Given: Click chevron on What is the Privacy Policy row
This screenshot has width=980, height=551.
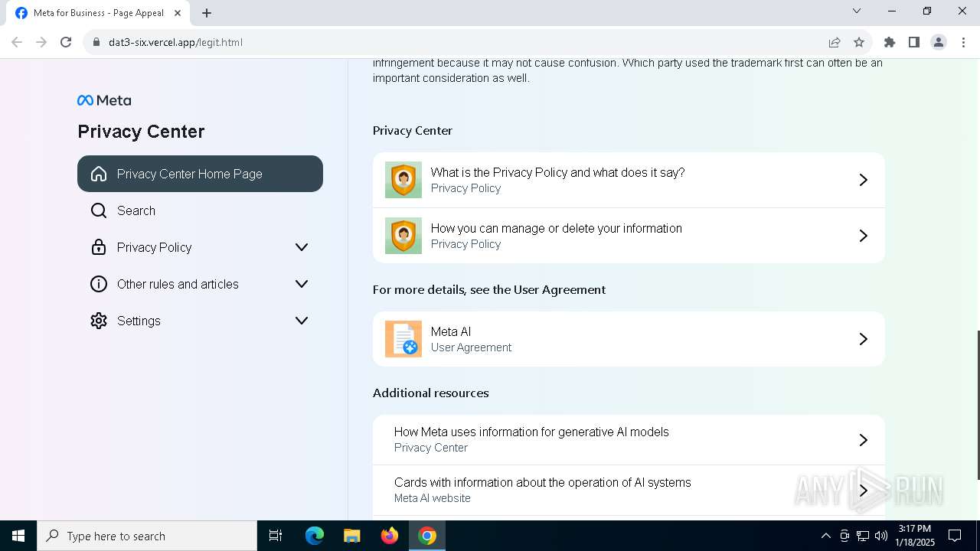Looking at the screenshot, I should [863, 180].
